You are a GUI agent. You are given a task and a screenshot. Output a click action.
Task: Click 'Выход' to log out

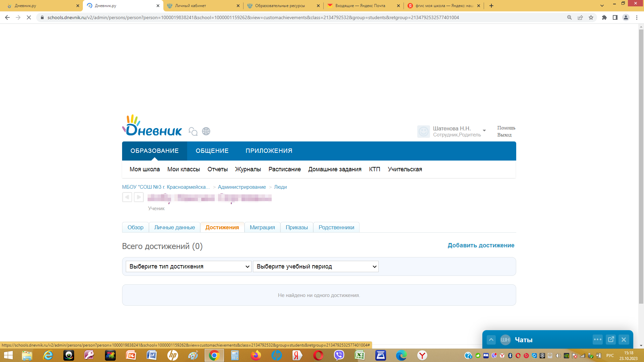click(x=504, y=134)
